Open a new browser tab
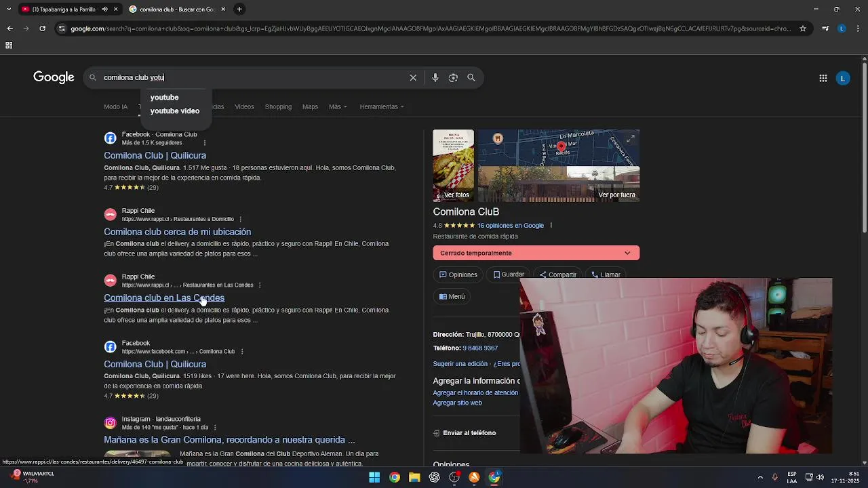Viewport: 868px width, 488px height. (x=239, y=9)
